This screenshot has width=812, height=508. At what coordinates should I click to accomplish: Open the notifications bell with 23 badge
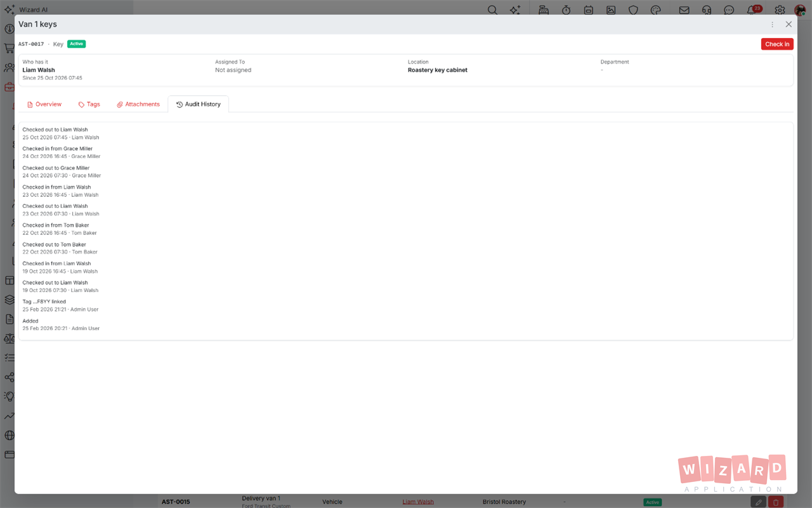(x=753, y=10)
